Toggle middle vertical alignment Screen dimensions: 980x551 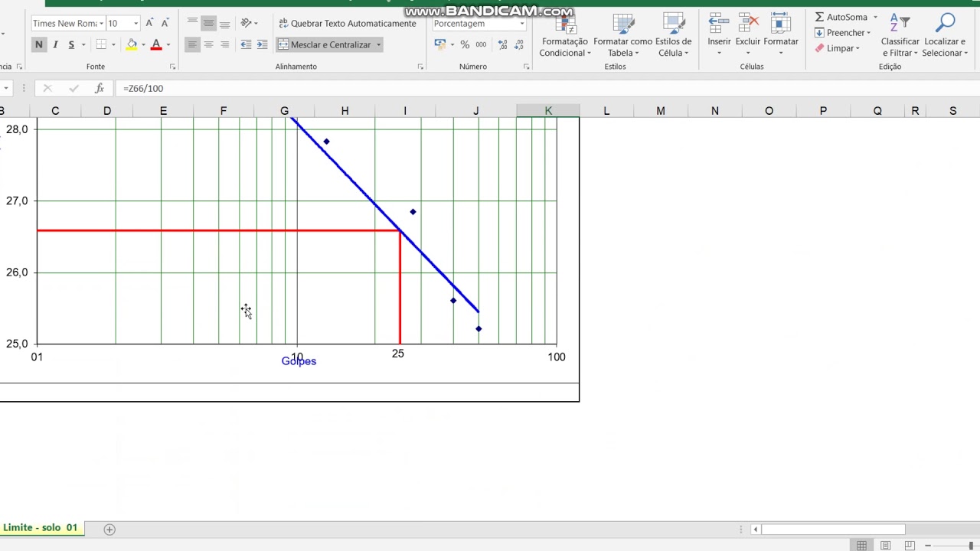[208, 24]
